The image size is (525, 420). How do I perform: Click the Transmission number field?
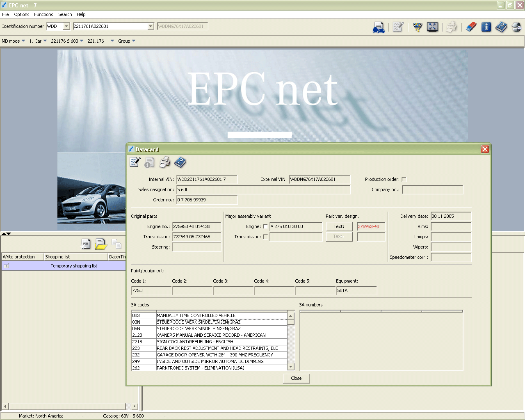(196, 237)
